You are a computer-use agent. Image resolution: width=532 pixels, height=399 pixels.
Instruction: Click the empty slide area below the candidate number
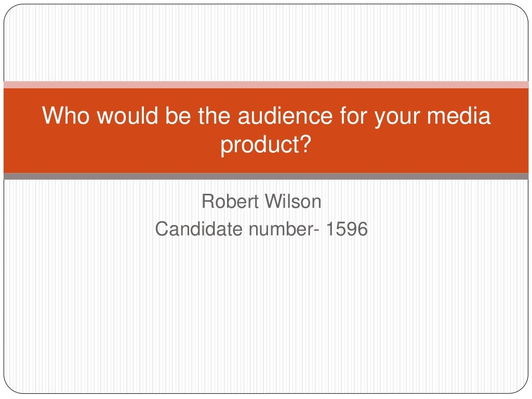point(266,312)
